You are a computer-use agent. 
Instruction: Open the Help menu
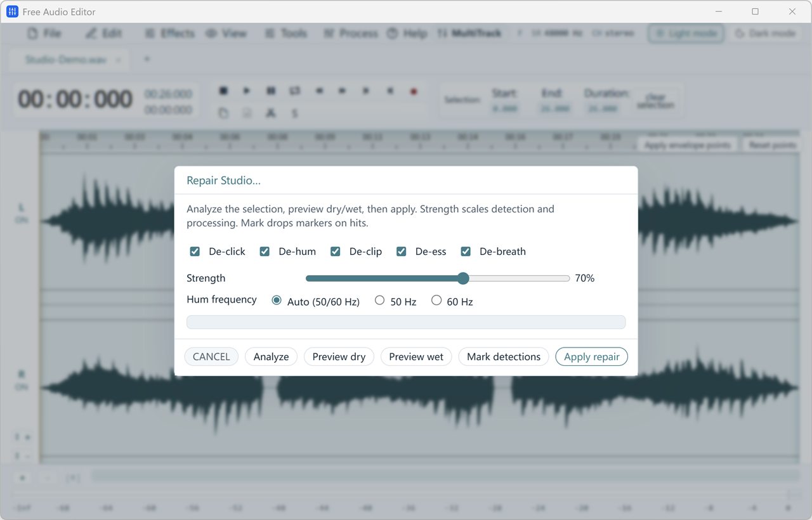point(407,34)
